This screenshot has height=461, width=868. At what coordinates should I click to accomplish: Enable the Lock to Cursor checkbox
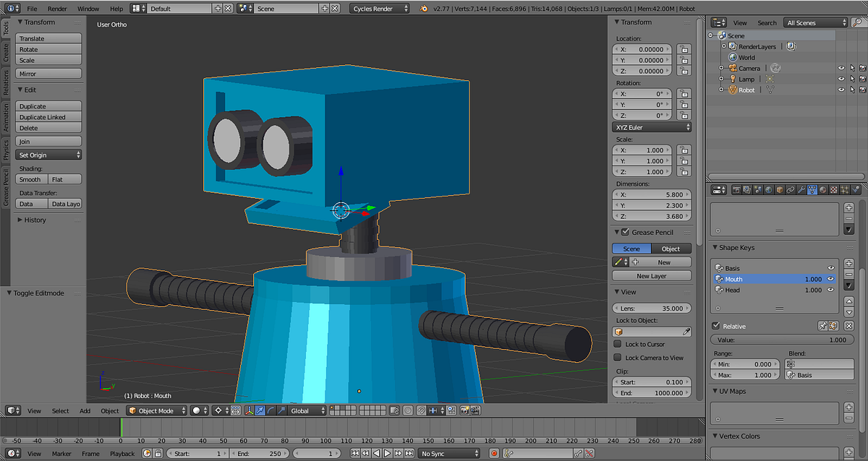(x=618, y=345)
